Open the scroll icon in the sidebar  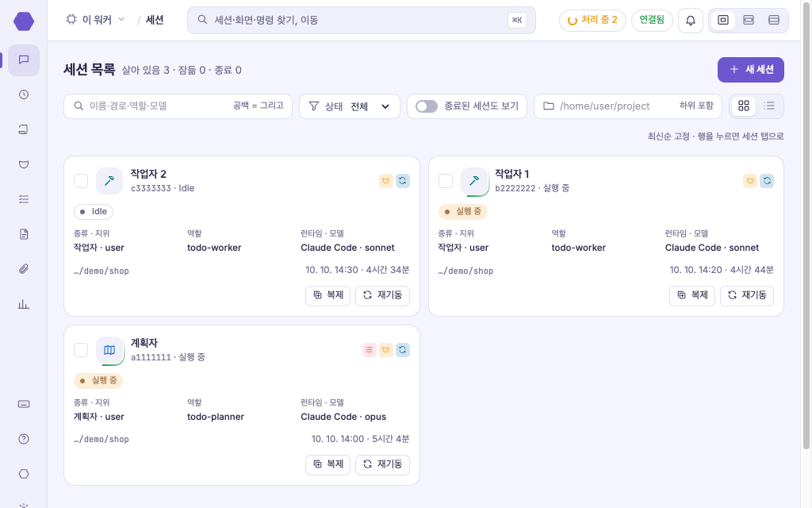click(24, 129)
